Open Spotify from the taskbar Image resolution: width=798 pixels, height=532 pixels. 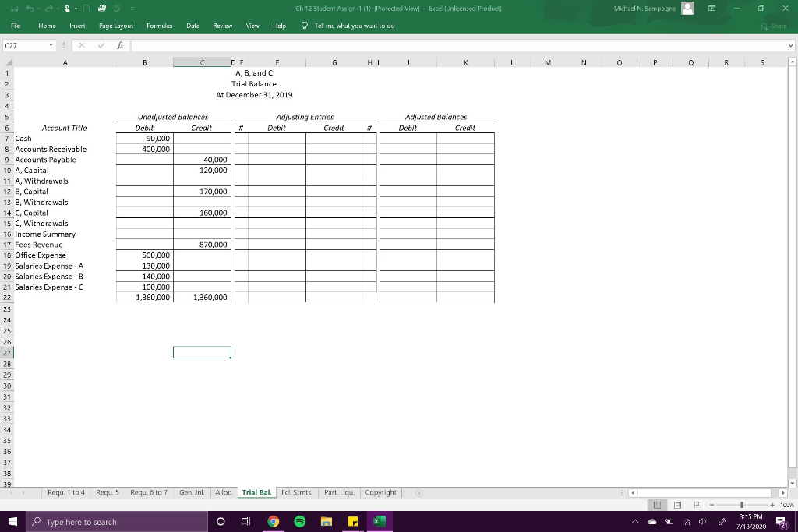point(300,521)
